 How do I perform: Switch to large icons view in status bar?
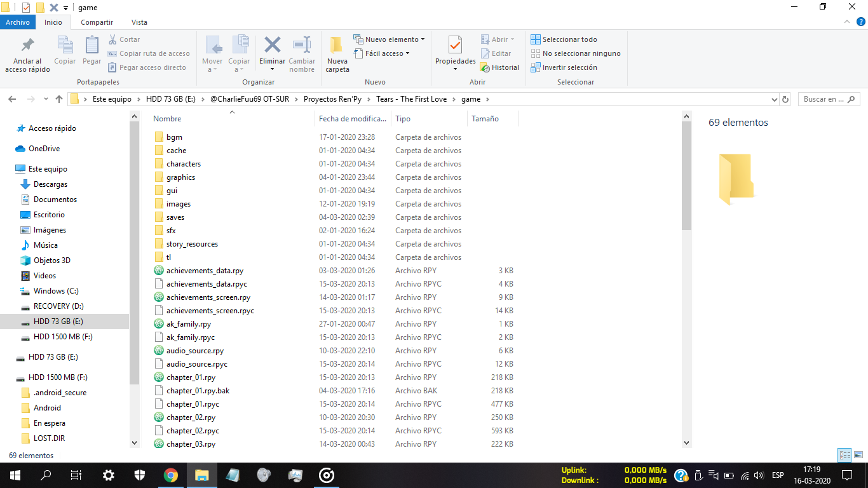(858, 455)
